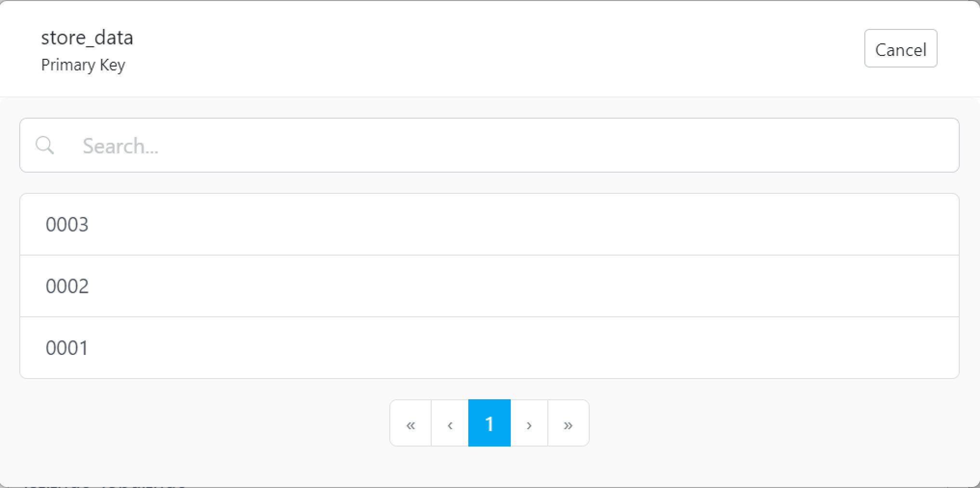
Task: Click the Cancel button top right
Action: click(x=901, y=48)
